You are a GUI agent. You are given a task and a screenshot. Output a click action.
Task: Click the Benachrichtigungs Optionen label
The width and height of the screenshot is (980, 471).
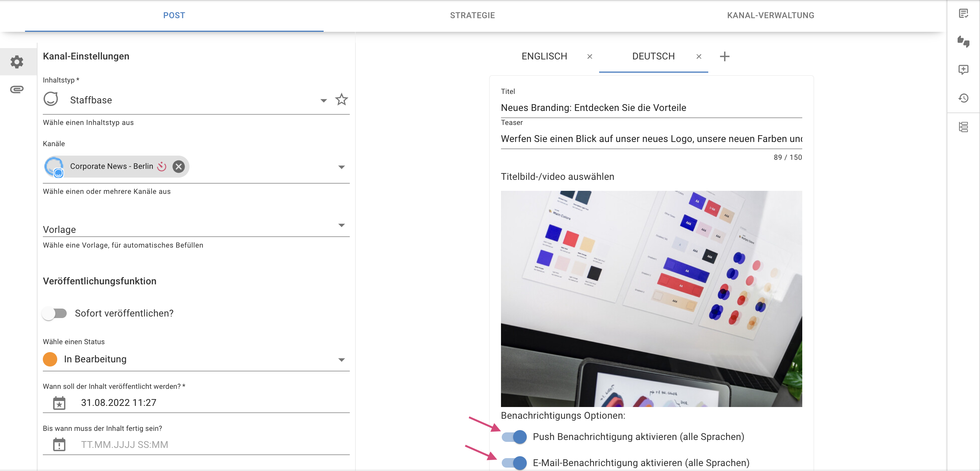[x=563, y=415]
